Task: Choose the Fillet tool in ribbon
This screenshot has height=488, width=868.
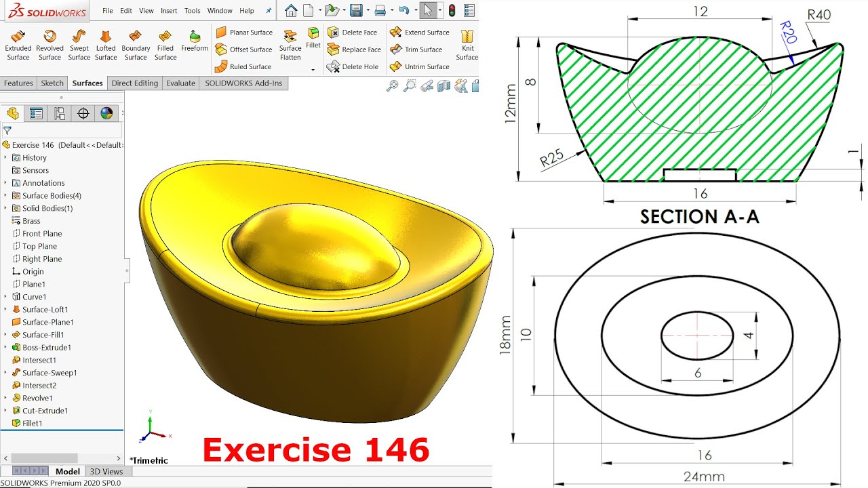Action: coord(313,38)
